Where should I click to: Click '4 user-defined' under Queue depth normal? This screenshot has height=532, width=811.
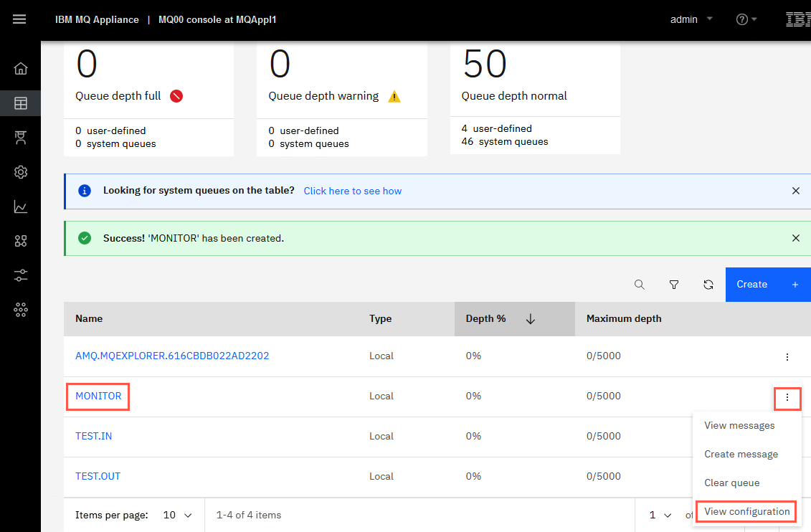click(496, 128)
